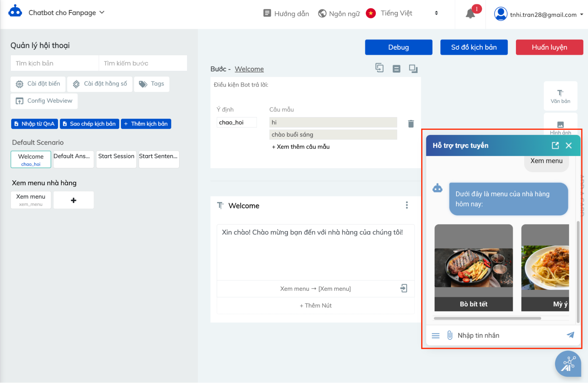Image resolution: width=588 pixels, height=383 pixels.
Task: Add the Văn bản text card
Action: [560, 96]
